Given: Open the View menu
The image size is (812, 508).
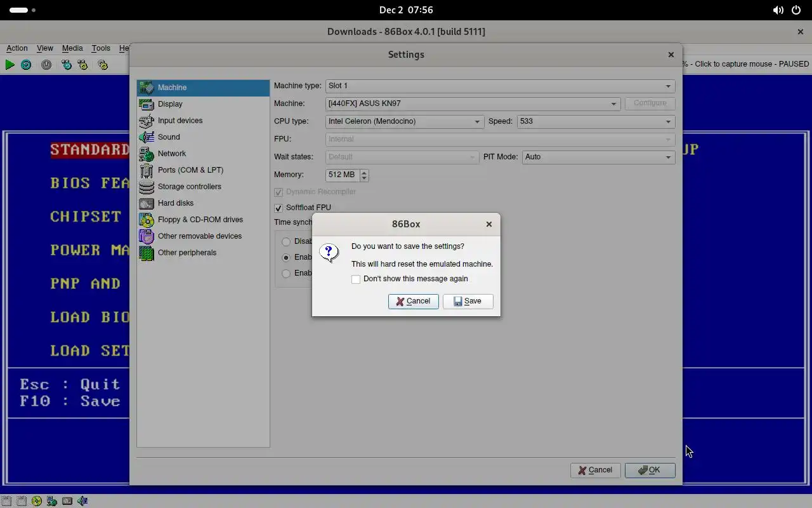Looking at the screenshot, I should (44, 48).
